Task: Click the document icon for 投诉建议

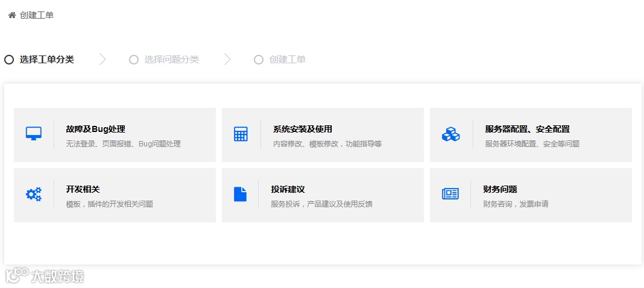Action: 240,194
